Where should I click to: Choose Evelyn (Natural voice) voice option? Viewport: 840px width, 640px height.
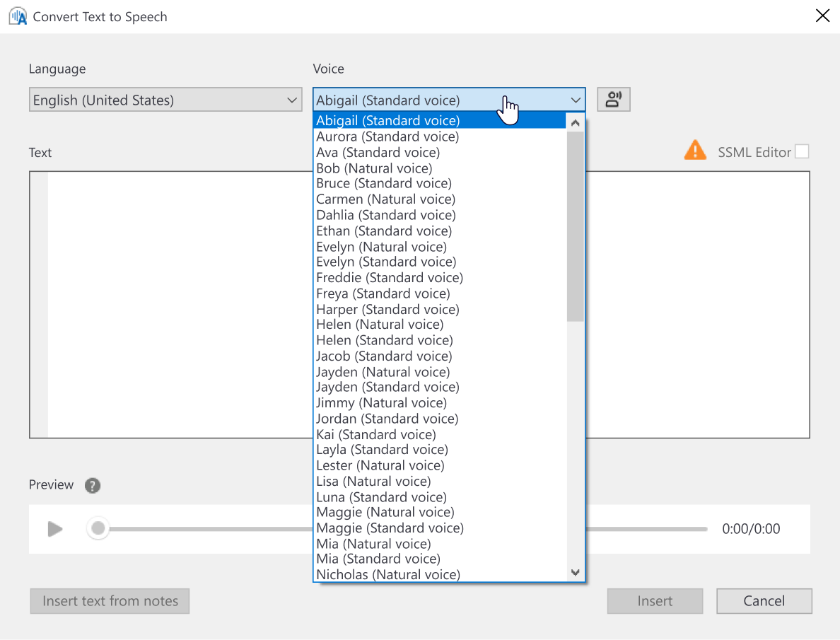[x=381, y=246]
